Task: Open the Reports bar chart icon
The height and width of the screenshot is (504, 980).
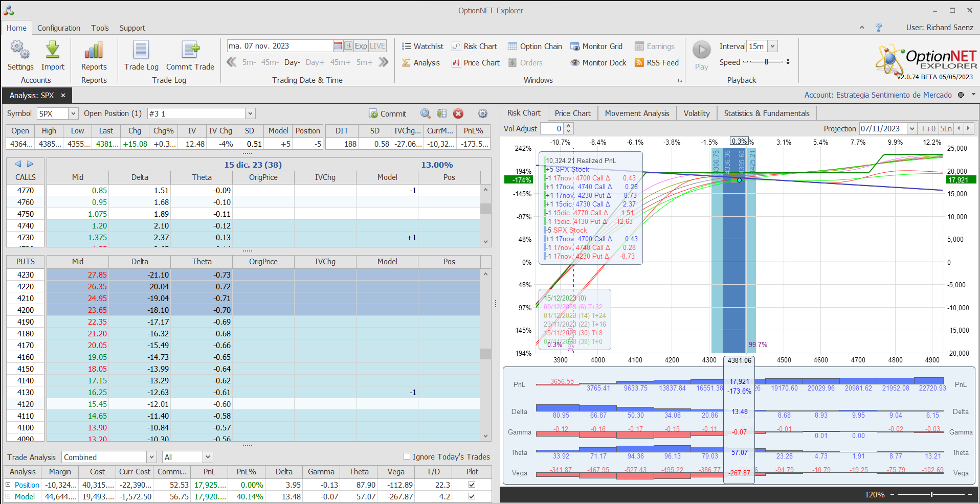Action: [94, 50]
